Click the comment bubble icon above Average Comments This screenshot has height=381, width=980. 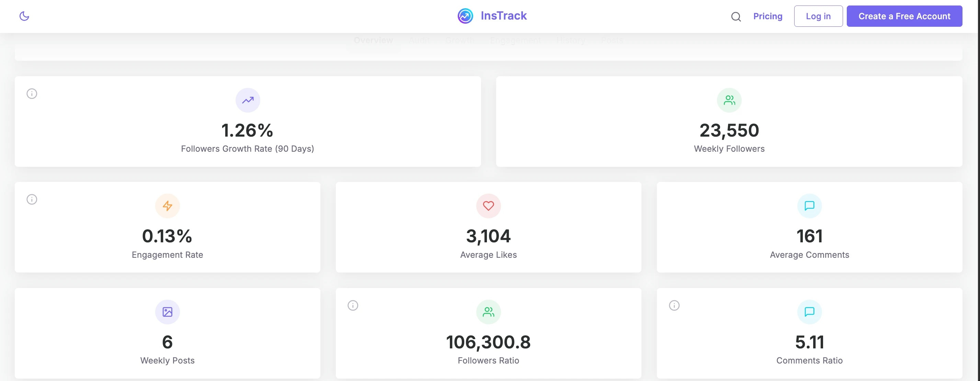pyautogui.click(x=810, y=206)
